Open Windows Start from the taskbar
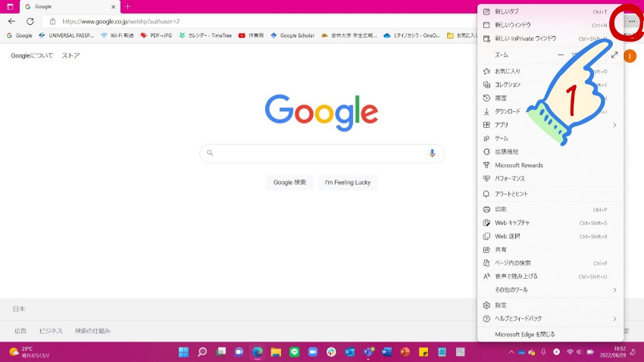 [183, 352]
